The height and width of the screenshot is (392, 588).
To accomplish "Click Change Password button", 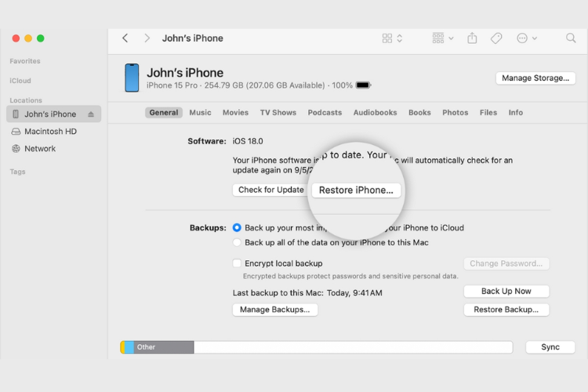I will pos(506,263).
